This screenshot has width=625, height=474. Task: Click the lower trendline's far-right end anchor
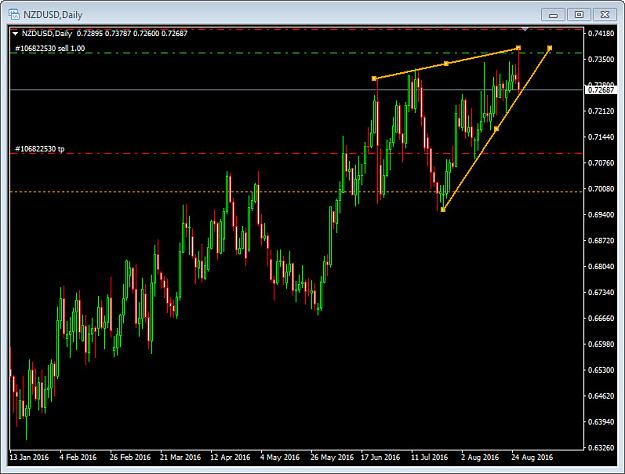[550, 48]
